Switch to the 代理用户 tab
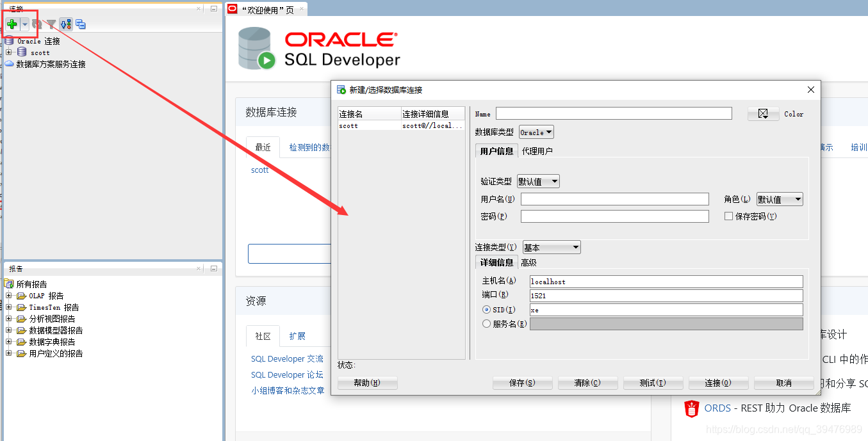The width and height of the screenshot is (868, 441). (537, 151)
